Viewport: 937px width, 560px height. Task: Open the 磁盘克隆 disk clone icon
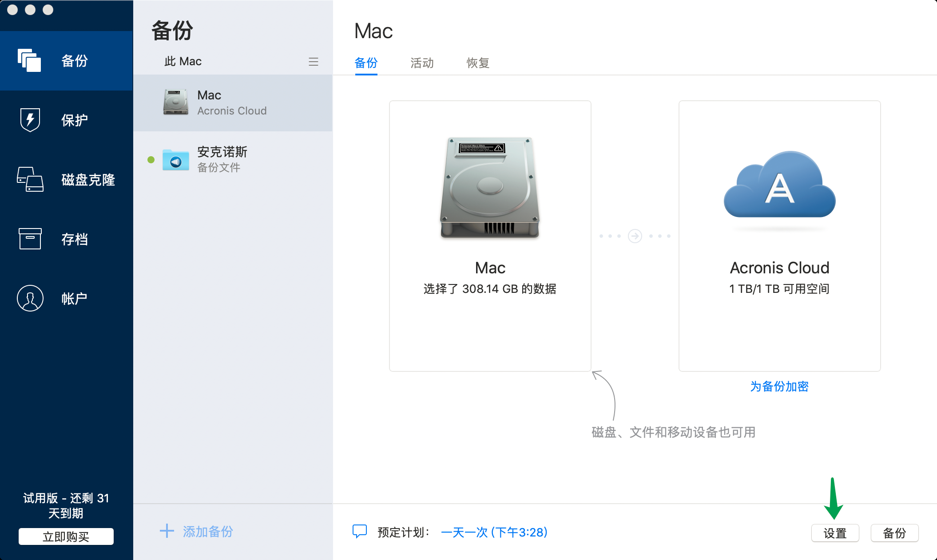tap(30, 179)
